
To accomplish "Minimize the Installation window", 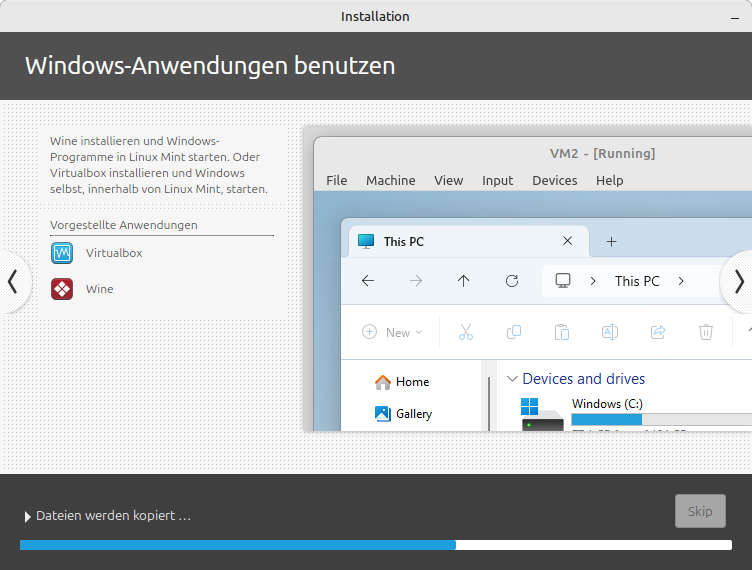I will [735, 17].
